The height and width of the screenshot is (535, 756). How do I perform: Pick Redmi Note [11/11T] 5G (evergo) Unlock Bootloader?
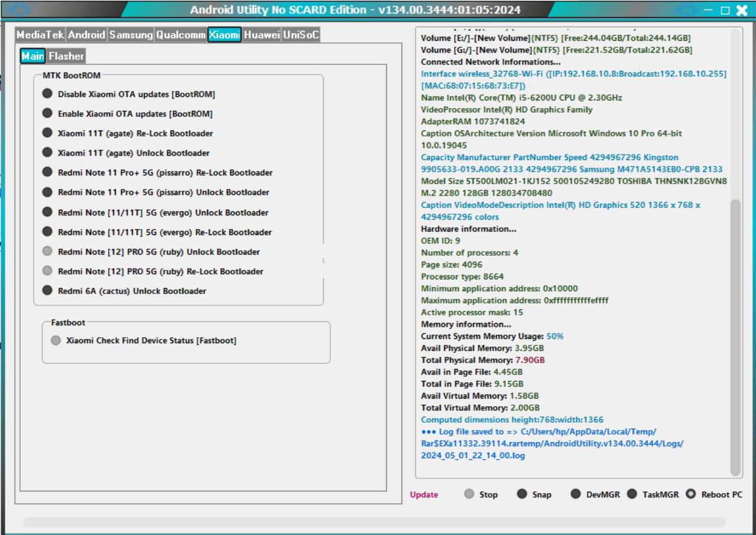point(155,213)
